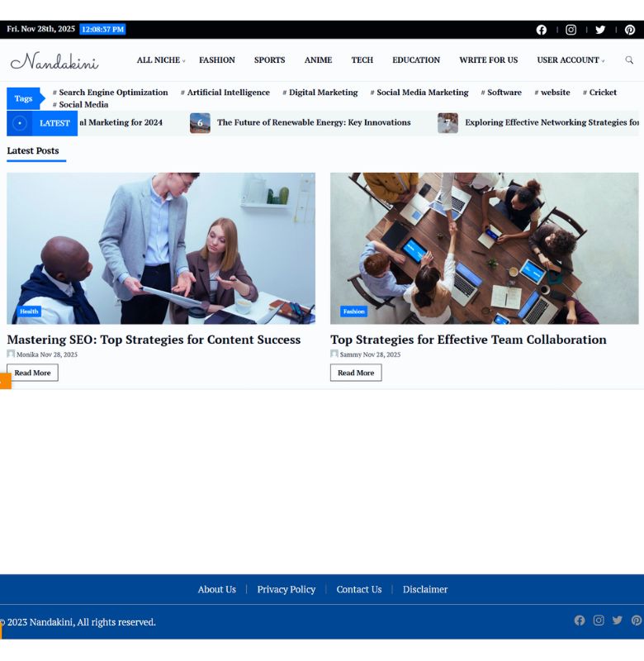Image resolution: width=644 pixels, height=661 pixels.
Task: Open Contact Us footer link
Action: click(359, 589)
